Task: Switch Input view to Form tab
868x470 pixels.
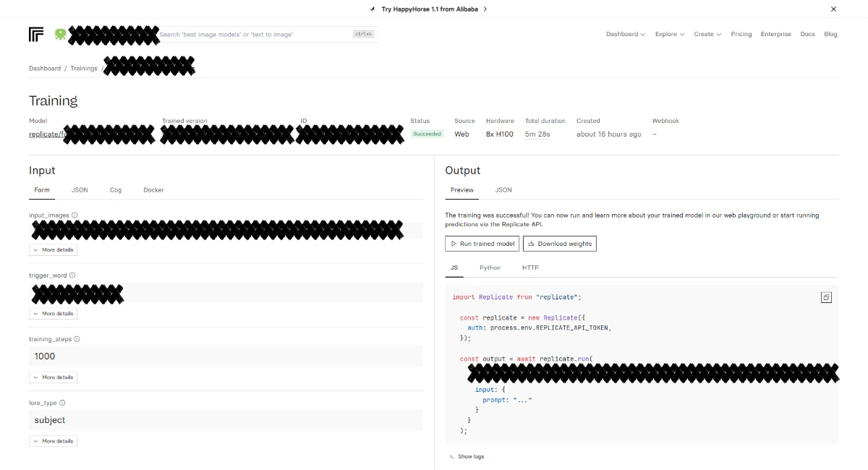Action: click(42, 190)
